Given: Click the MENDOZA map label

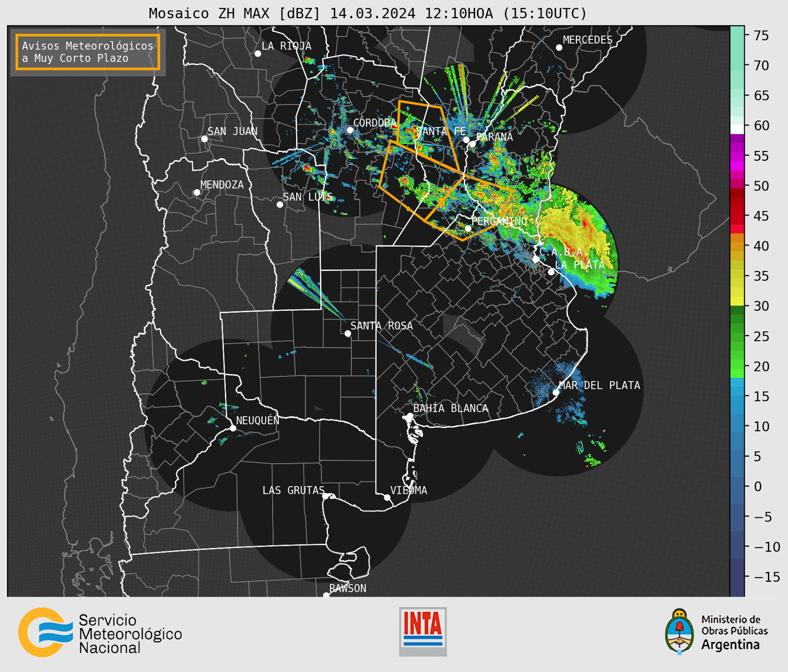Looking at the screenshot, I should click(x=222, y=185).
